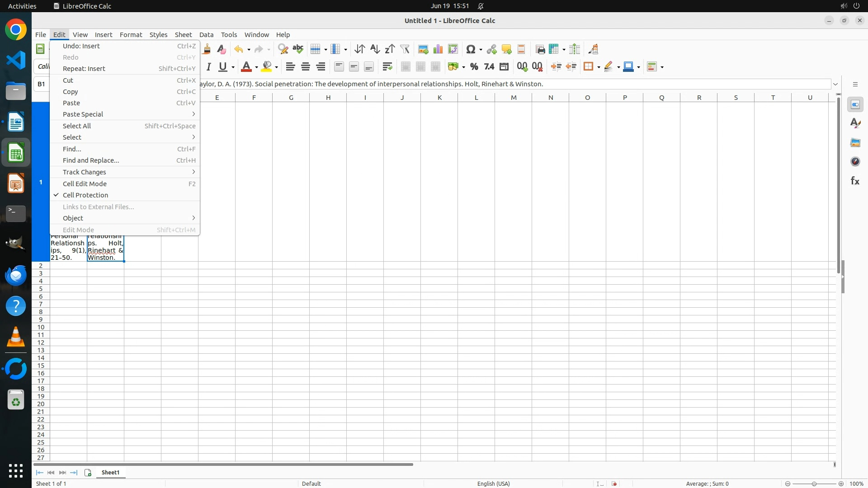The height and width of the screenshot is (488, 868).
Task: Click the Sort Ascending toolbar icon
Action: pyautogui.click(x=375, y=49)
